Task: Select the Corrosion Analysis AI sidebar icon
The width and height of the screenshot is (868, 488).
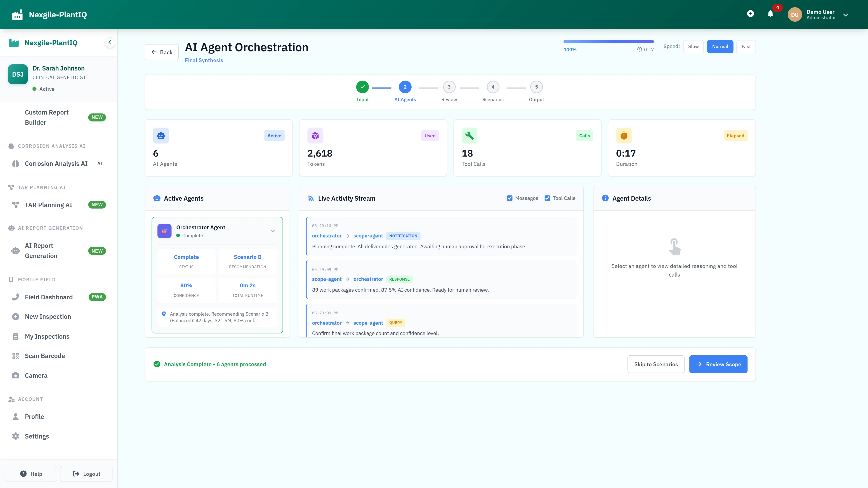Action: 16,164
